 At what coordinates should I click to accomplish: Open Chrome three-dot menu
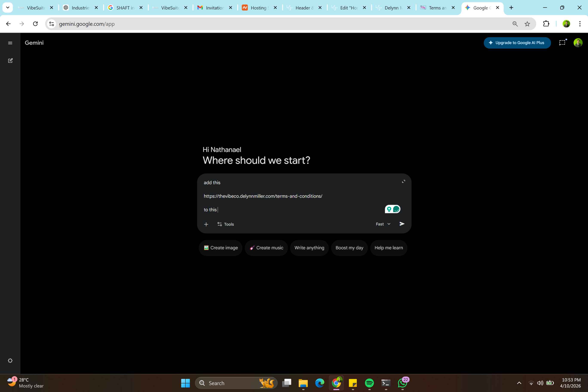click(580, 24)
